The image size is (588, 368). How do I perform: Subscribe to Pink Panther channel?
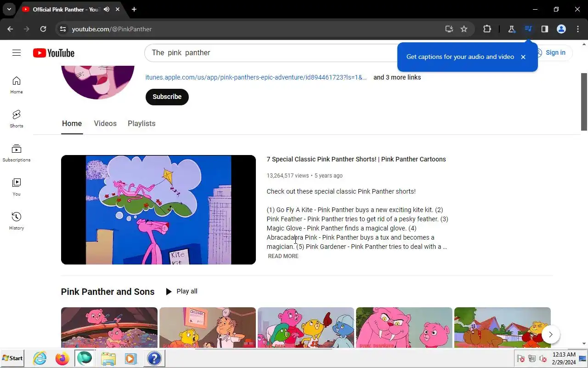167,97
